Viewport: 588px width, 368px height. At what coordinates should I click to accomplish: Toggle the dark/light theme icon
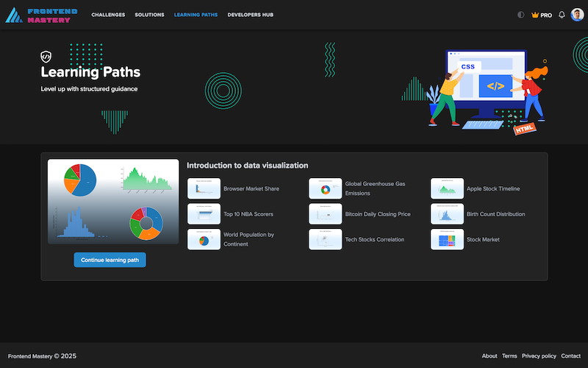coord(521,15)
